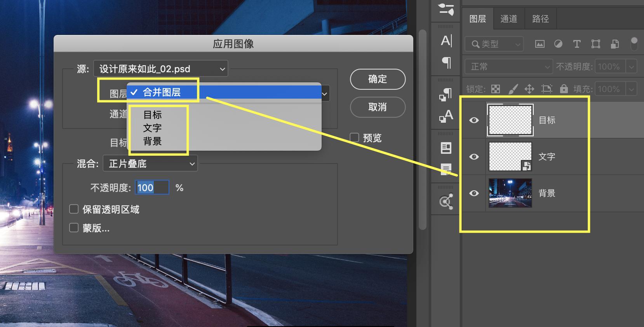
Task: Open the Properties panel icon
Action: click(x=446, y=148)
